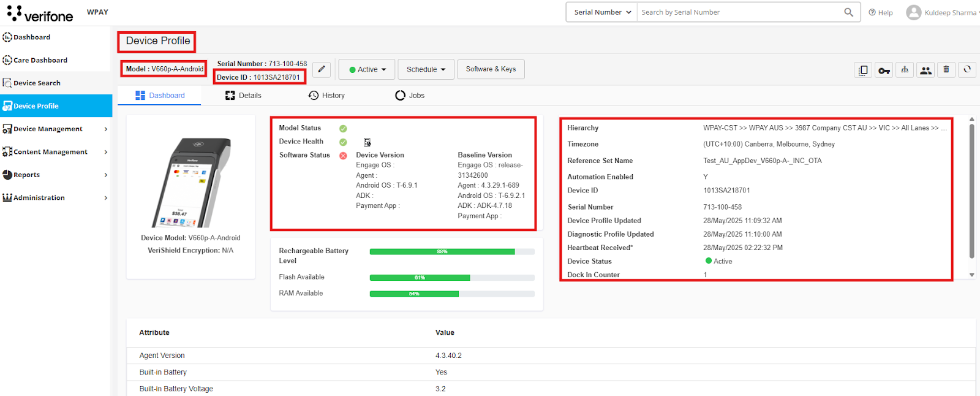
Task: Expand the Device Management submenu arrow
Action: point(106,129)
